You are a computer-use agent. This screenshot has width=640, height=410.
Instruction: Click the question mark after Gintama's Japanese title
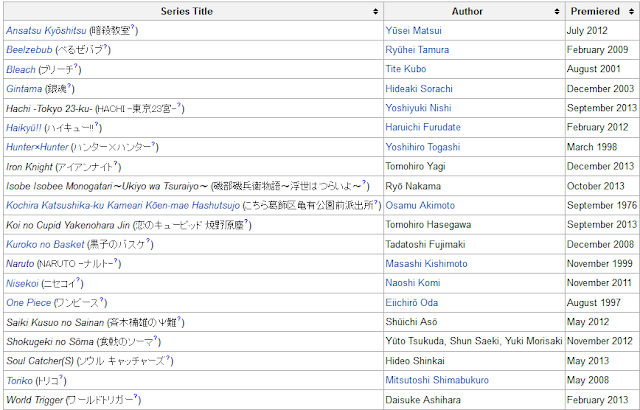[69, 85]
